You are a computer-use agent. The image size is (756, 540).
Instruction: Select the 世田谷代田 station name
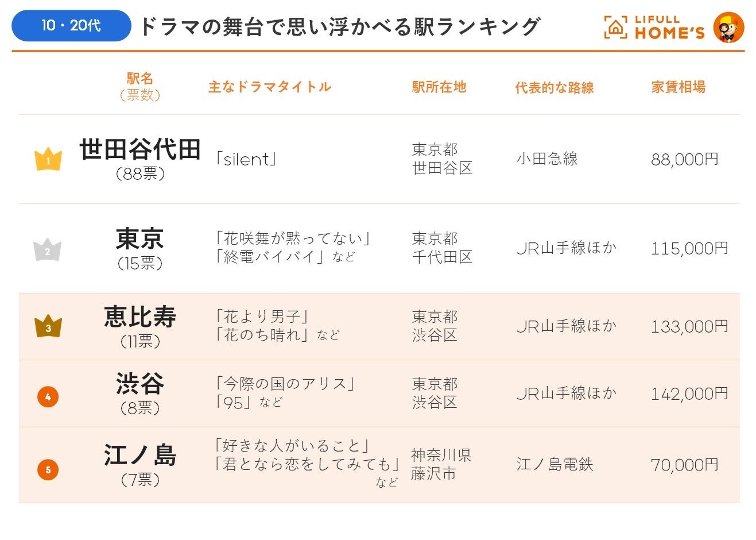point(140,149)
